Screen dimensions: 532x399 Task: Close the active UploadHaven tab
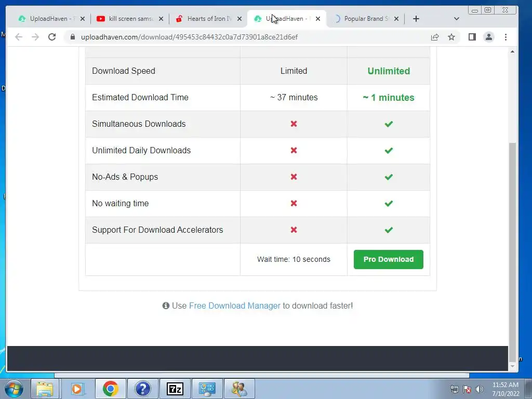(318, 19)
